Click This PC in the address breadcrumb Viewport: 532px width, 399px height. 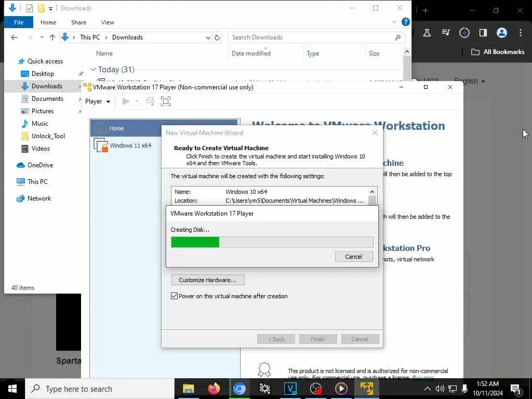click(90, 37)
